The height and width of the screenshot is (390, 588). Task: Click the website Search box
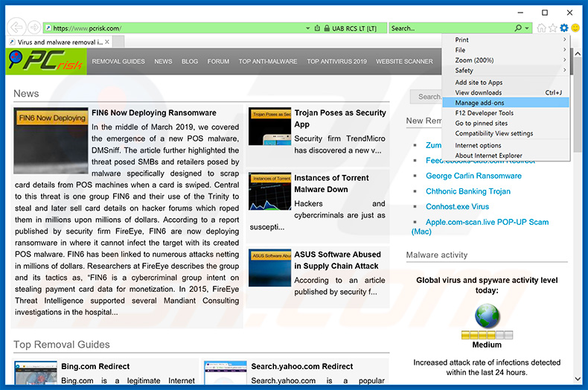pyautogui.click(x=426, y=97)
